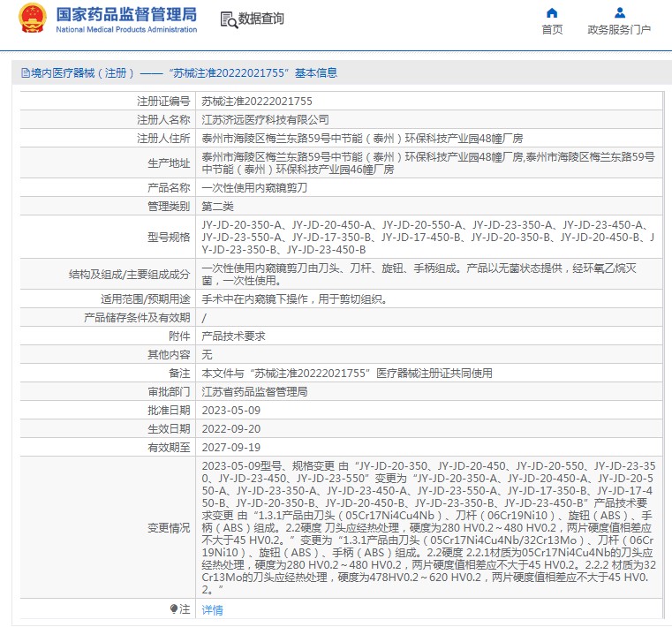This screenshot has height=627, width=672.
Task: Click approving department 江苏省药品监督管理局
Action: [254, 391]
